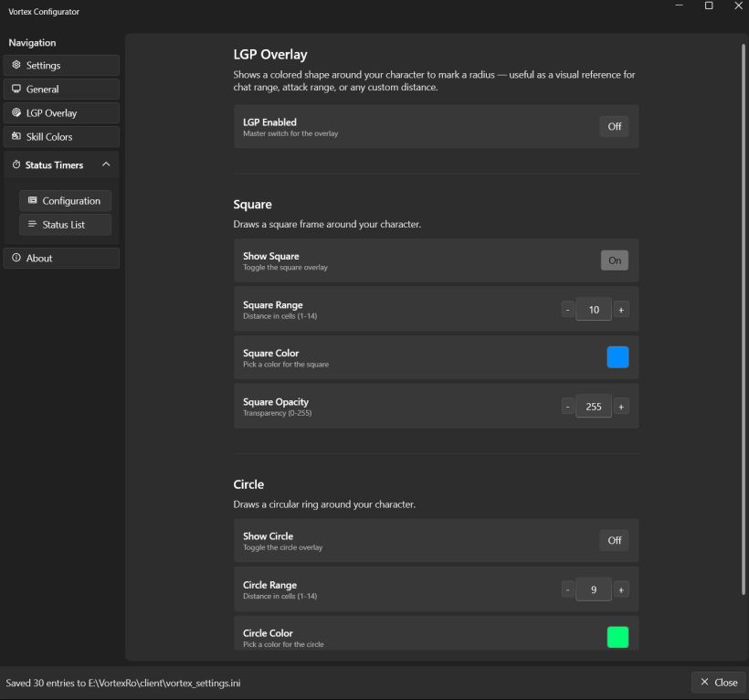
Task: Click the General monitor icon
Action: [16, 89]
